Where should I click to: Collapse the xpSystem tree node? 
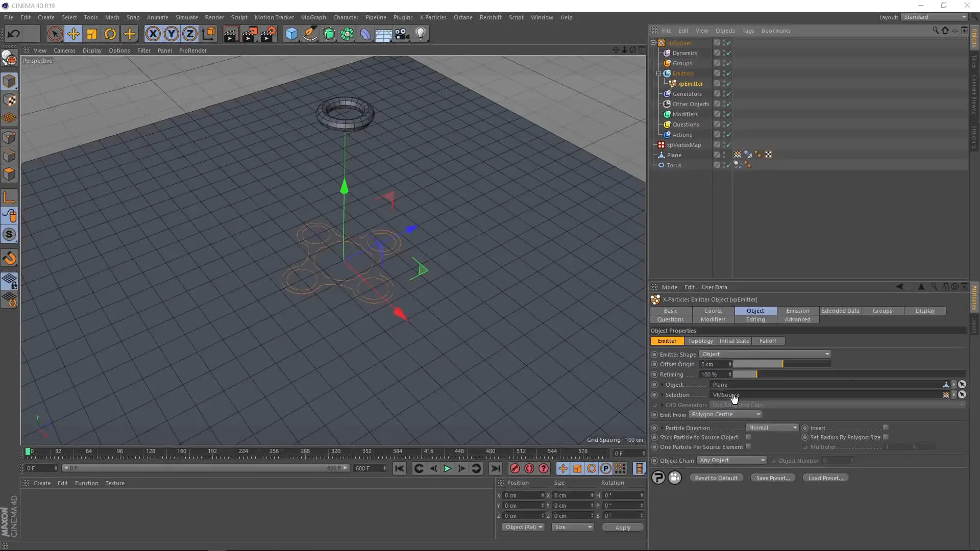(653, 43)
